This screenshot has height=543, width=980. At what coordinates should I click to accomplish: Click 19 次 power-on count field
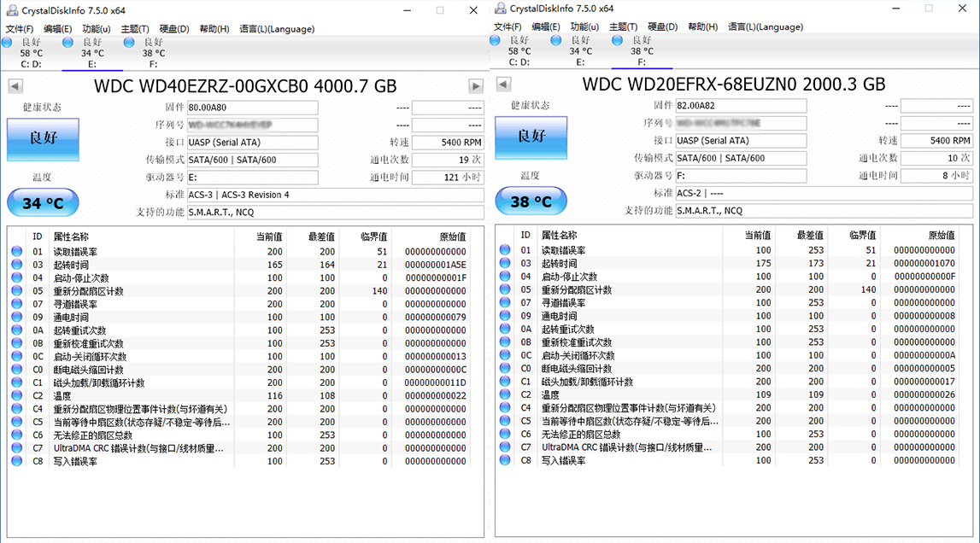[x=448, y=160]
